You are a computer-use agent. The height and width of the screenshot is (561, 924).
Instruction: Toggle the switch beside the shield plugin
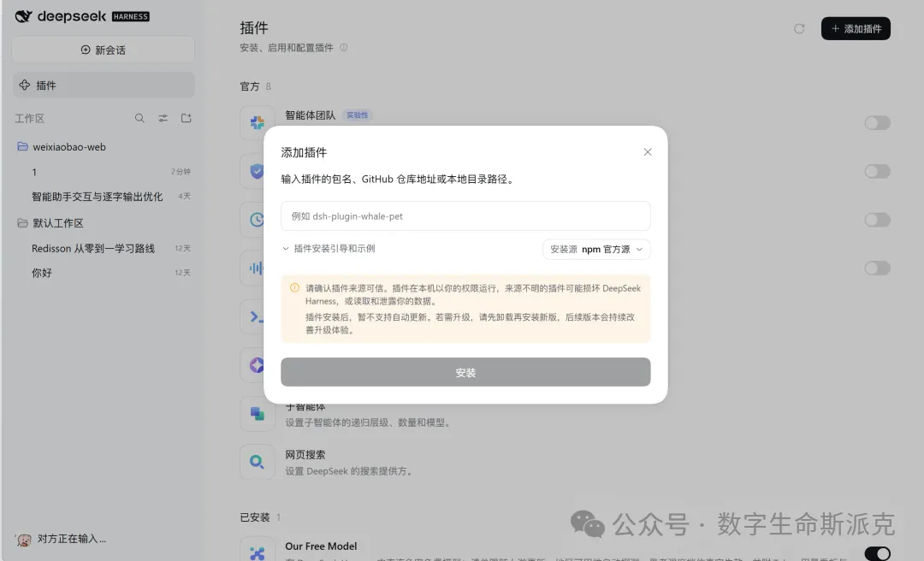coord(878,171)
